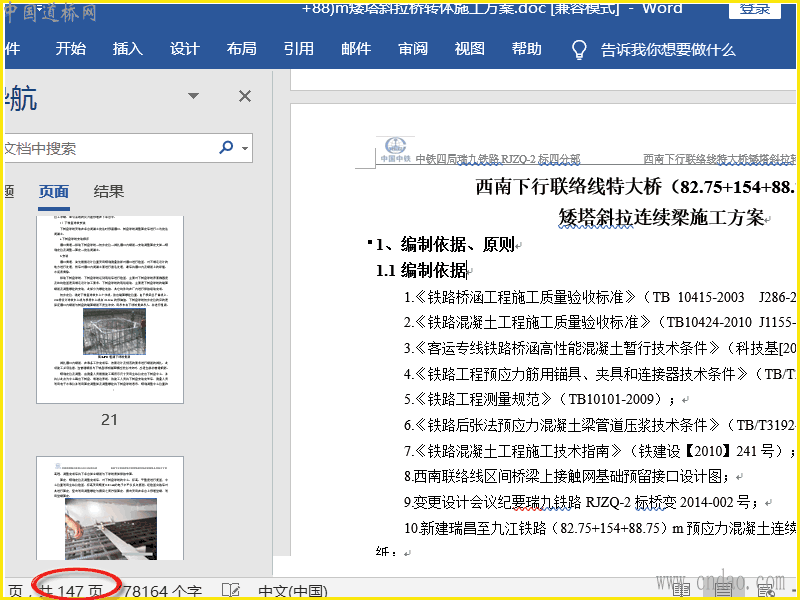
Task: Switch to the 视图 ribbon tab
Action: coord(469,49)
